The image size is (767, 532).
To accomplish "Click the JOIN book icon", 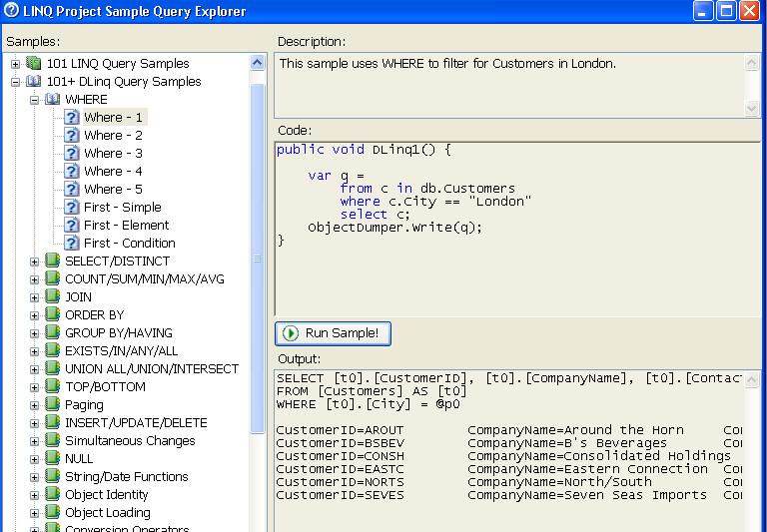I will (52, 296).
